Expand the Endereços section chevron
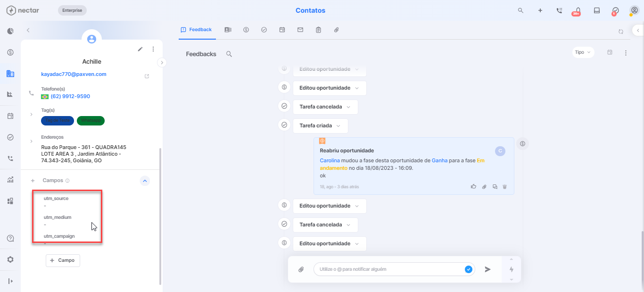Image resolution: width=644 pixels, height=292 pixels. (31, 141)
